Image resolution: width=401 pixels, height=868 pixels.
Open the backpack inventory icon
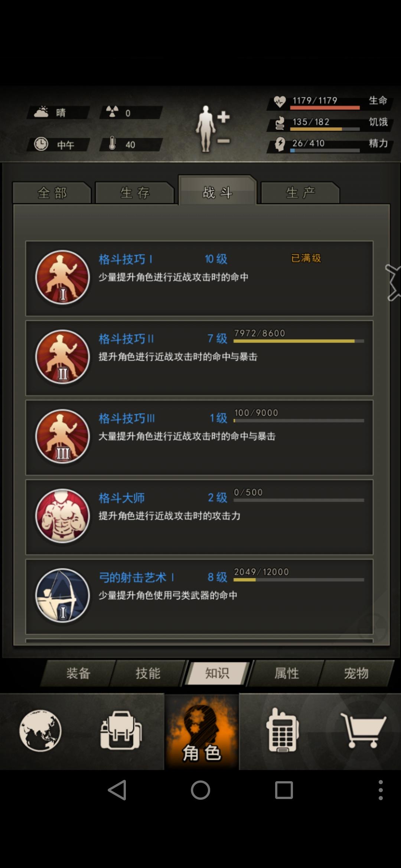pos(121,730)
